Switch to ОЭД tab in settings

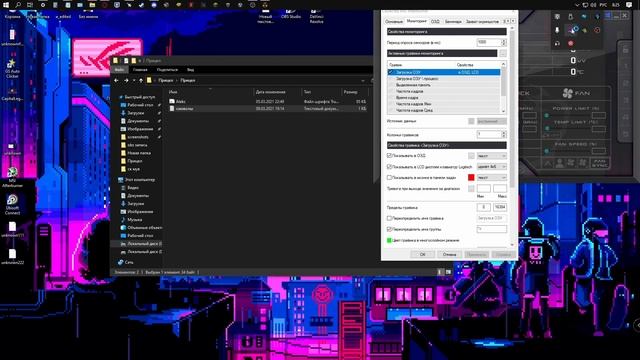pos(435,21)
